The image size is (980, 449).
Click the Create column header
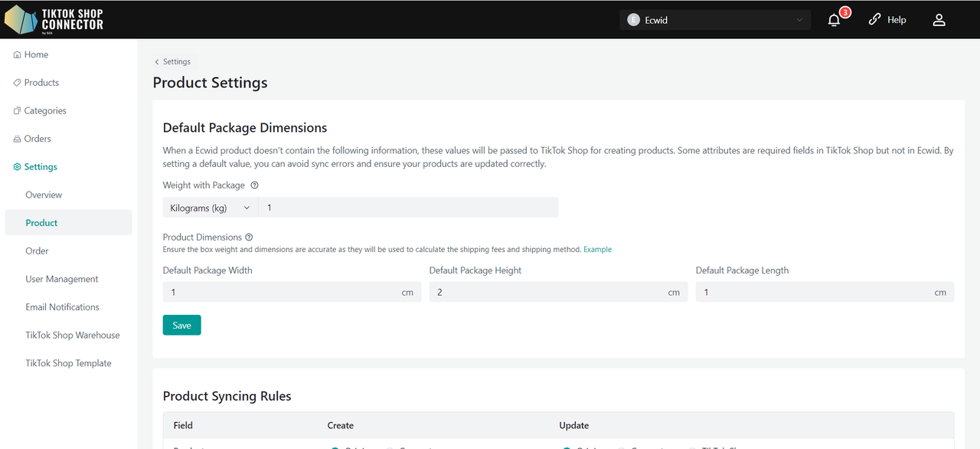(x=341, y=425)
